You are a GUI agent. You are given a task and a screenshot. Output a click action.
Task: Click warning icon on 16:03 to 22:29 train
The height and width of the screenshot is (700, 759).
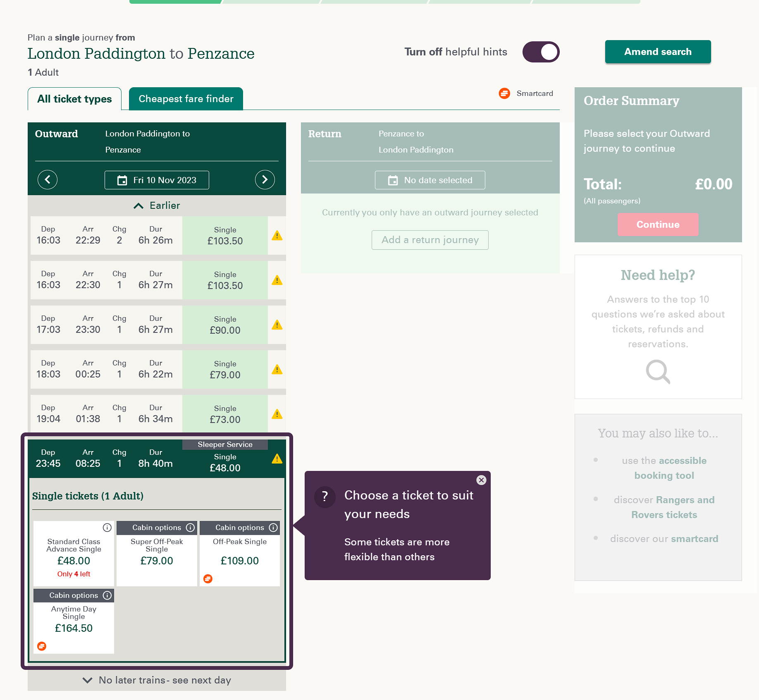click(x=277, y=236)
